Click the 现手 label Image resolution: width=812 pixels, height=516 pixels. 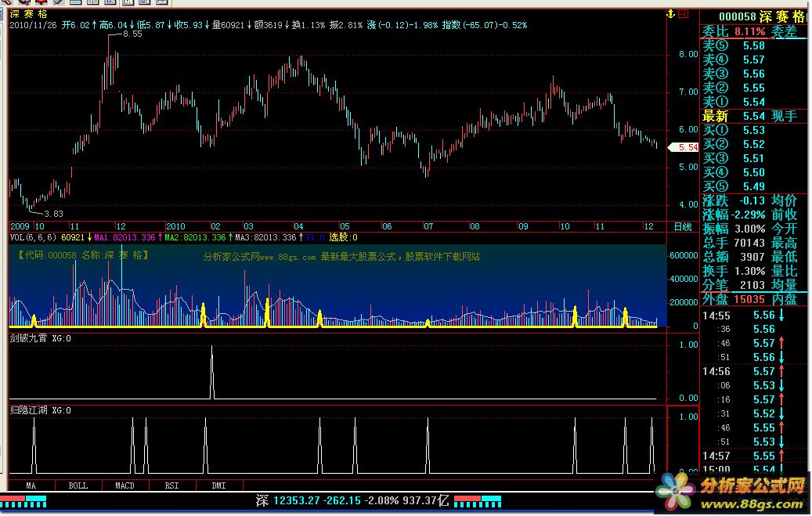pyautogui.click(x=784, y=116)
